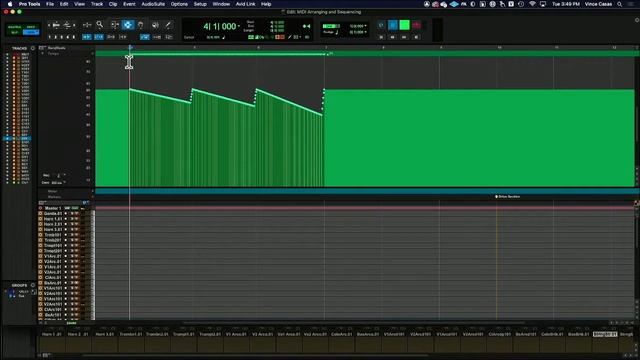Open the AudioSuite menu
Viewport: 640px width, 360px height.
tap(153, 4)
